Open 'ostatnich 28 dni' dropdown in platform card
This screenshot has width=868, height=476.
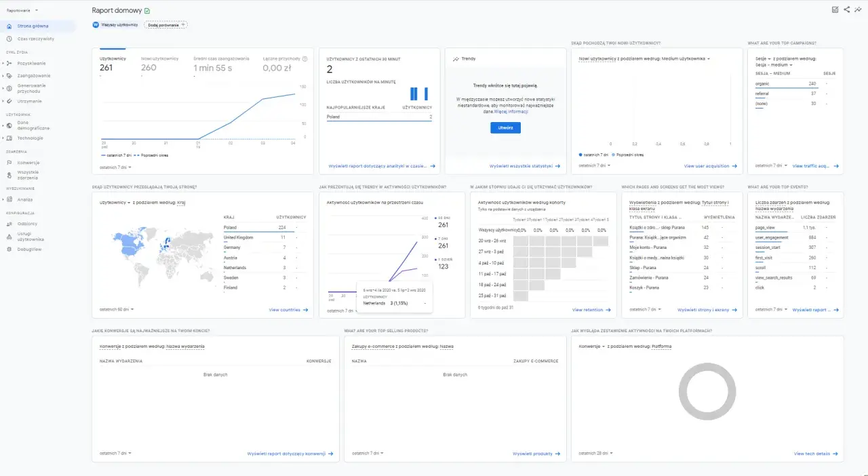[596, 453]
